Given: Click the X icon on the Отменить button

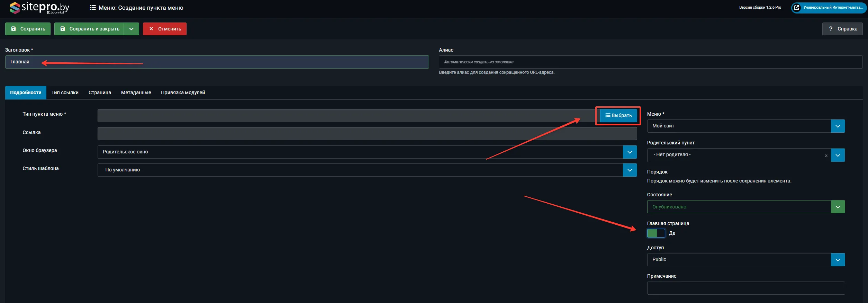Looking at the screenshot, I should coord(151,29).
